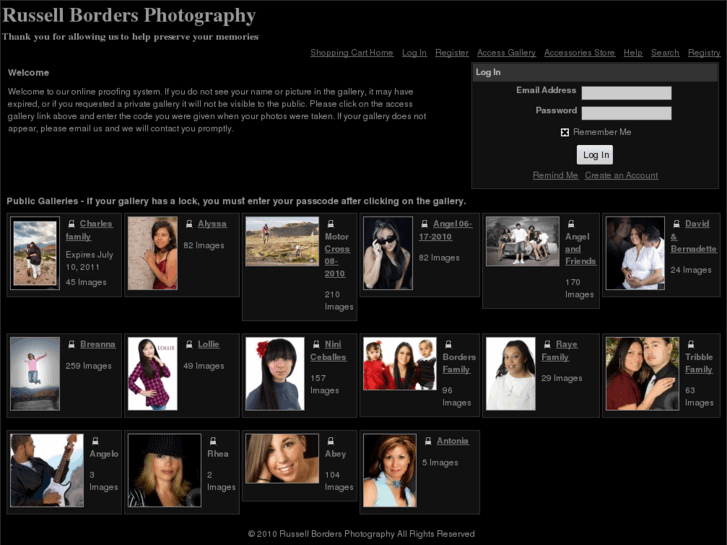This screenshot has height=545, width=727.
Task: Click the lock icon above Angelo
Action: [95, 441]
